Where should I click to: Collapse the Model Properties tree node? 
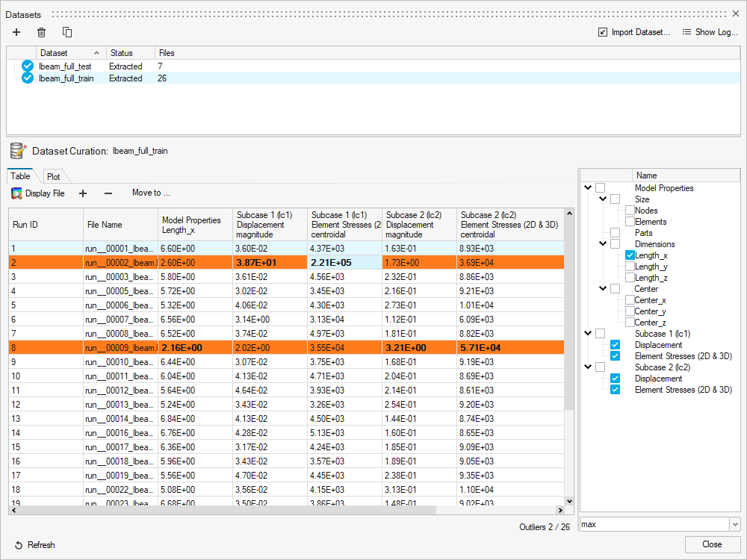click(x=587, y=188)
